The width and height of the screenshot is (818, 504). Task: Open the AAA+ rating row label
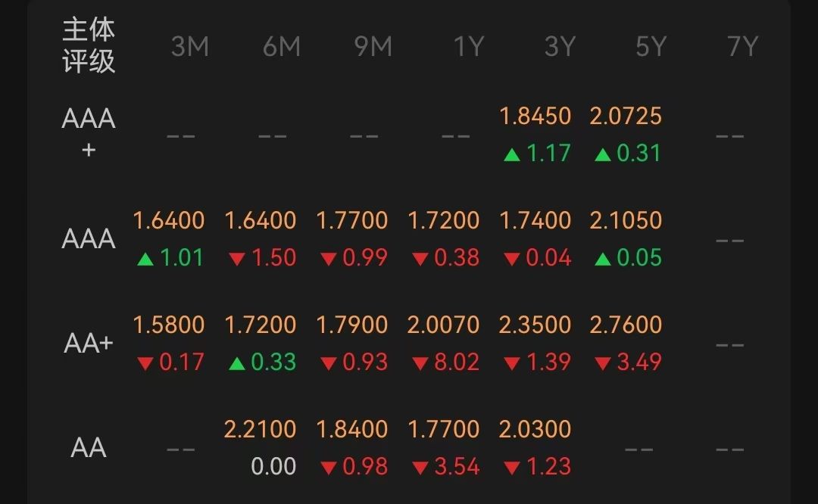coord(89,133)
